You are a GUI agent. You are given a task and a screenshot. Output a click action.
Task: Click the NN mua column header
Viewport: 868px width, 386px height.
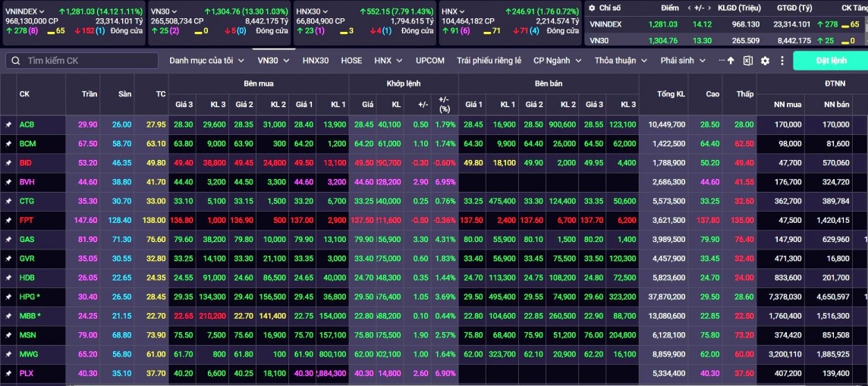click(788, 105)
